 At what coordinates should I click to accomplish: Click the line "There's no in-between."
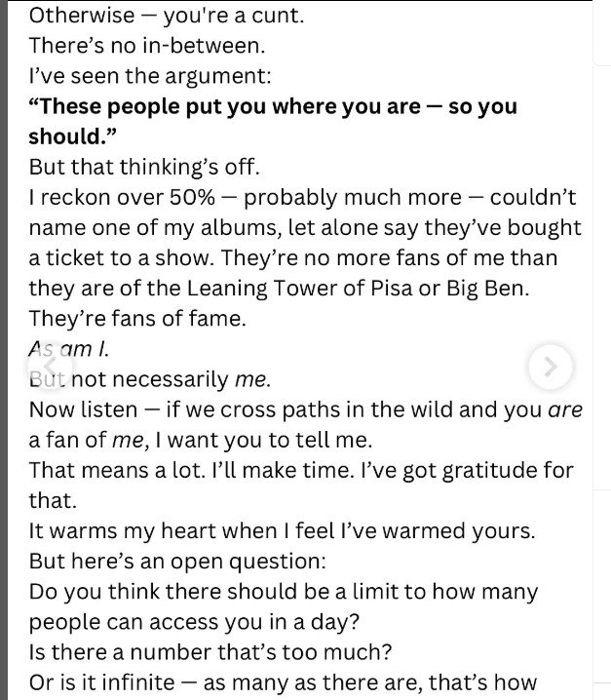pyautogui.click(x=147, y=46)
